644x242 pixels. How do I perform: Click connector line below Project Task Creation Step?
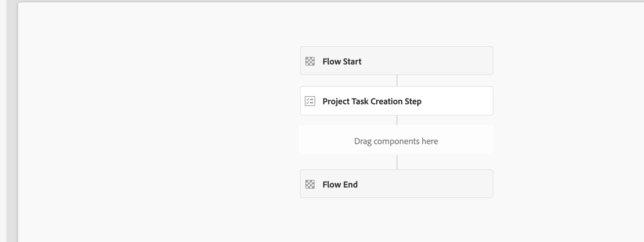coord(397,120)
